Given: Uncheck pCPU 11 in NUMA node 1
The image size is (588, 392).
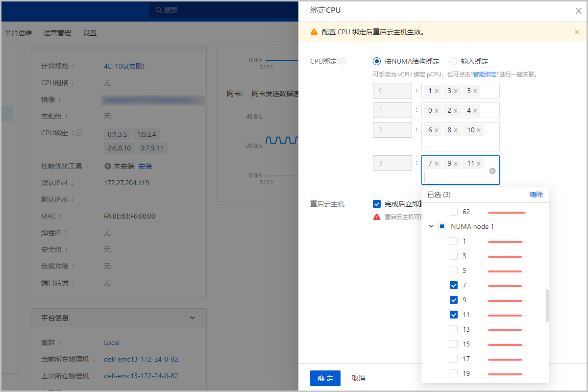Looking at the screenshot, I should 454,315.
